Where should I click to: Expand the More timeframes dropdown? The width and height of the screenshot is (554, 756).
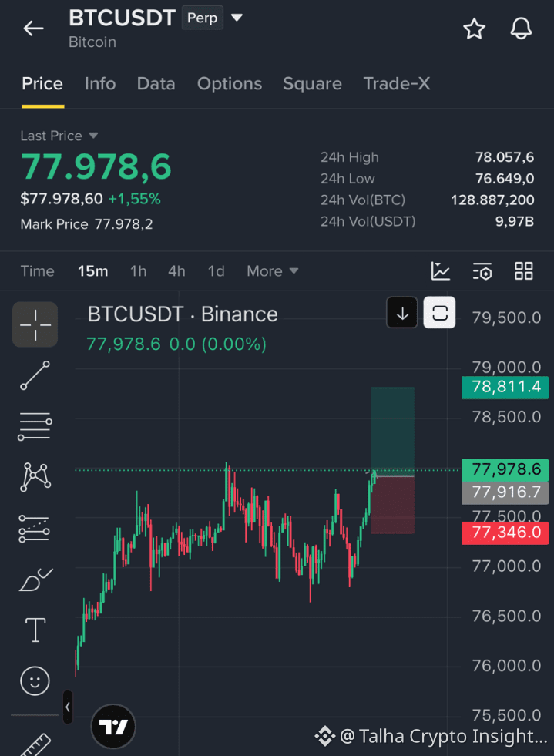[x=273, y=271]
